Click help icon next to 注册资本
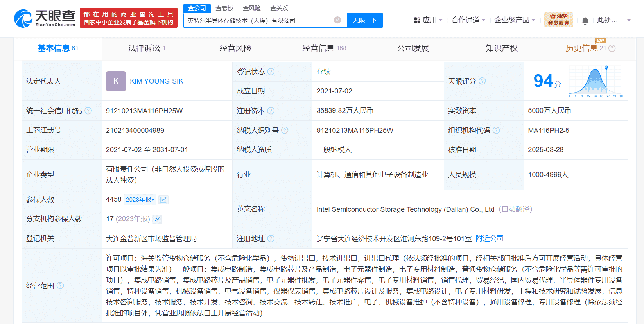This screenshot has height=324, width=644. coord(271,111)
